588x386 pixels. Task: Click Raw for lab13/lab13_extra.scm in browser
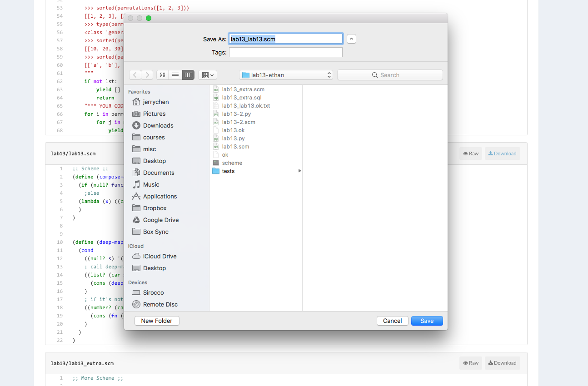point(470,363)
